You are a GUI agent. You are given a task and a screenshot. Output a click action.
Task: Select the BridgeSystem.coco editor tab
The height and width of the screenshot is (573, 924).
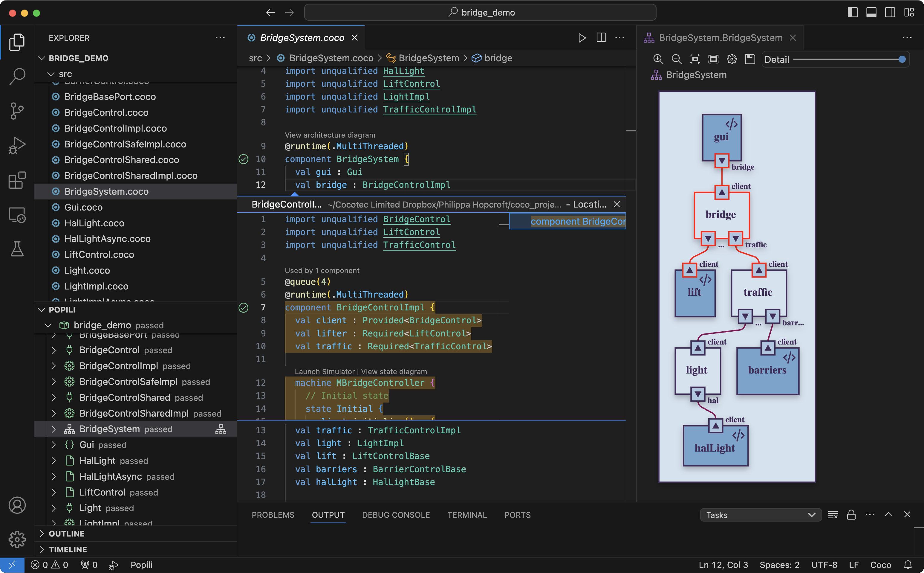302,38
